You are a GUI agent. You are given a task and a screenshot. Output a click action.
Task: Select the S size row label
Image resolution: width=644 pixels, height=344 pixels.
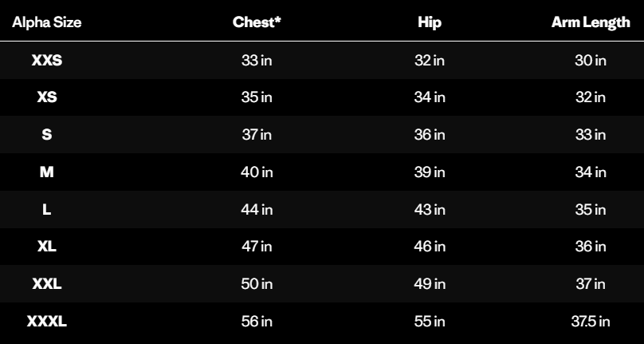coord(47,135)
